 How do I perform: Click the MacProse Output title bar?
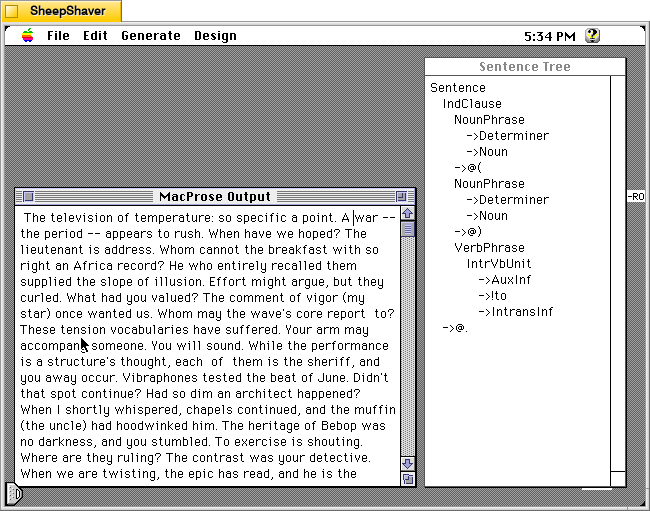(x=215, y=196)
